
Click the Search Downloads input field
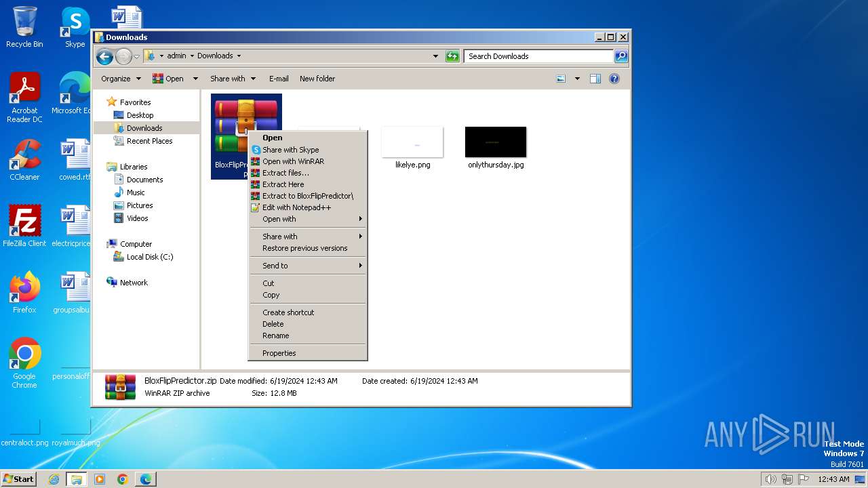[x=539, y=56]
